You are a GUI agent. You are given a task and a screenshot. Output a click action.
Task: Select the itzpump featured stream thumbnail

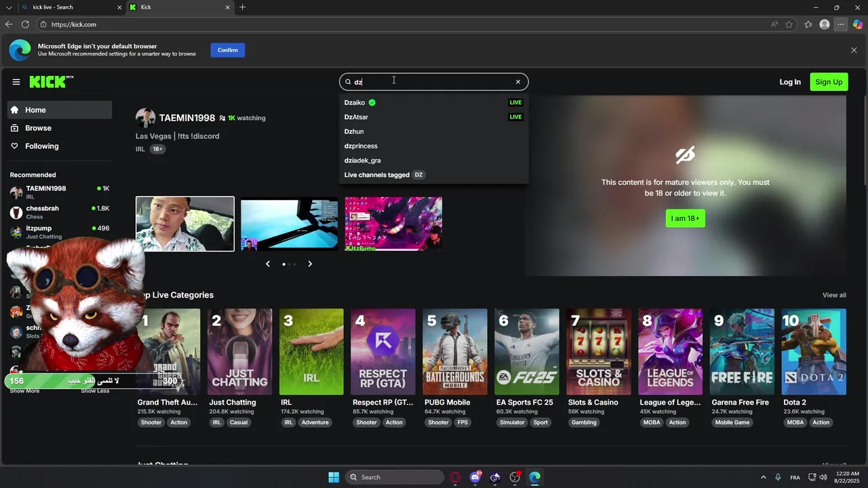pos(393,224)
